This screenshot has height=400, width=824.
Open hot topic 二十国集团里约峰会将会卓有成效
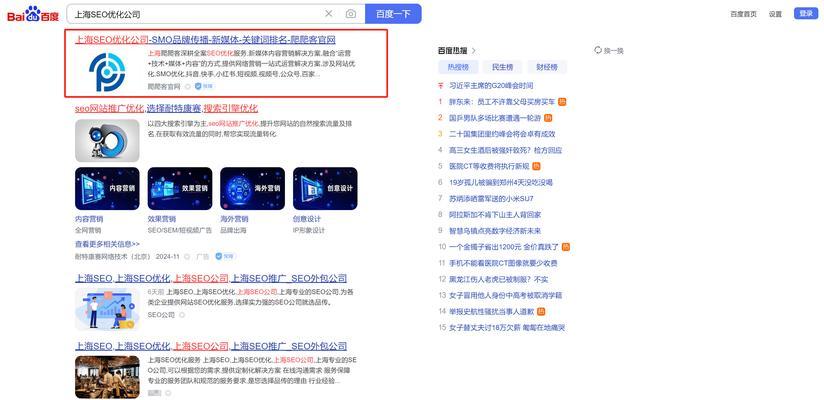click(x=502, y=134)
